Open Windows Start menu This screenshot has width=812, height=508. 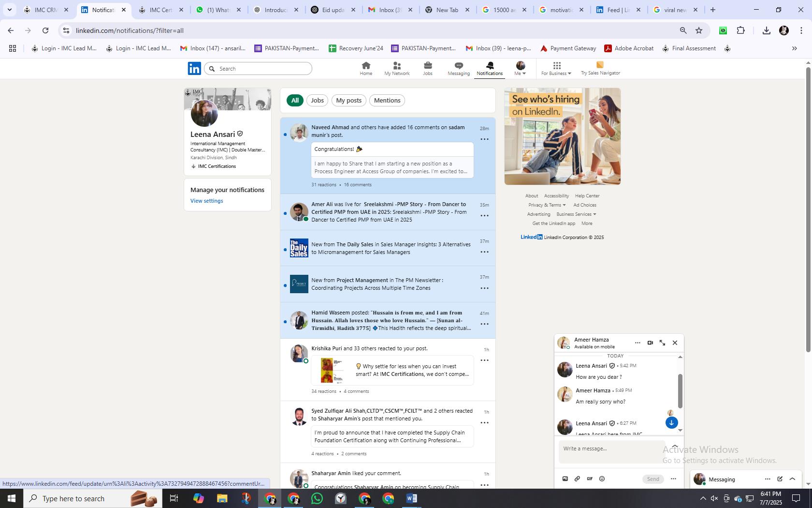11,498
